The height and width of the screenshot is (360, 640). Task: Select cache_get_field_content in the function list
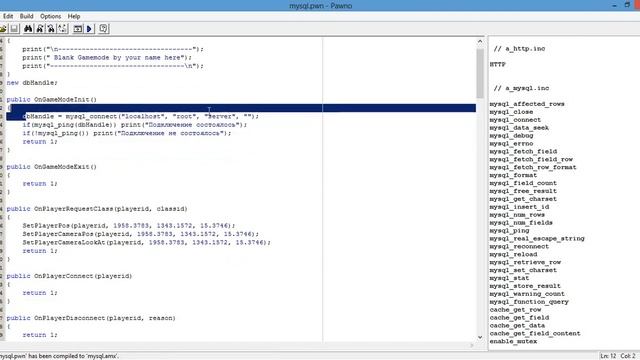click(x=535, y=333)
